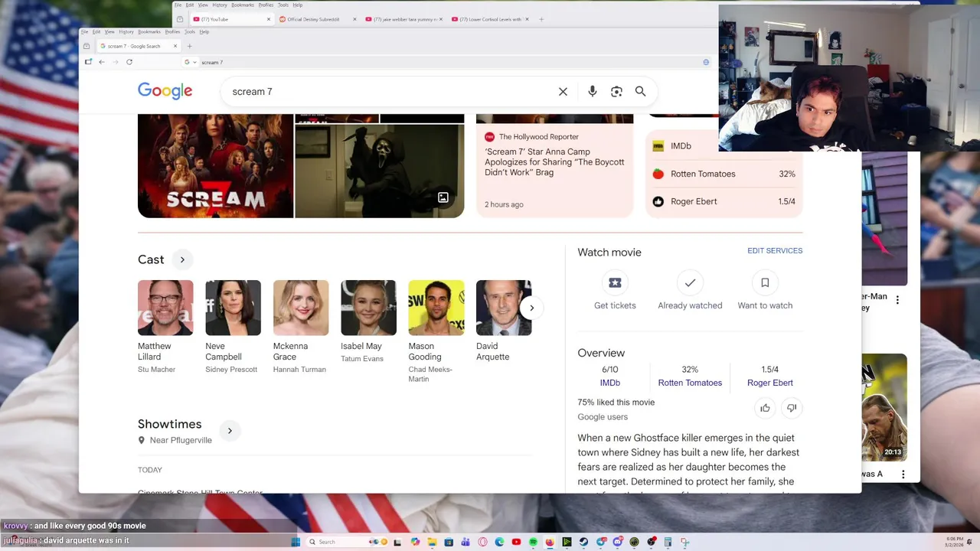980x551 pixels.
Task: Reload the Google Search page
Action: click(129, 62)
